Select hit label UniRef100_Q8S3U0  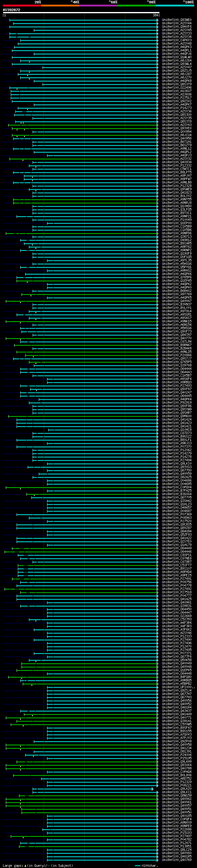tap(177, 115)
